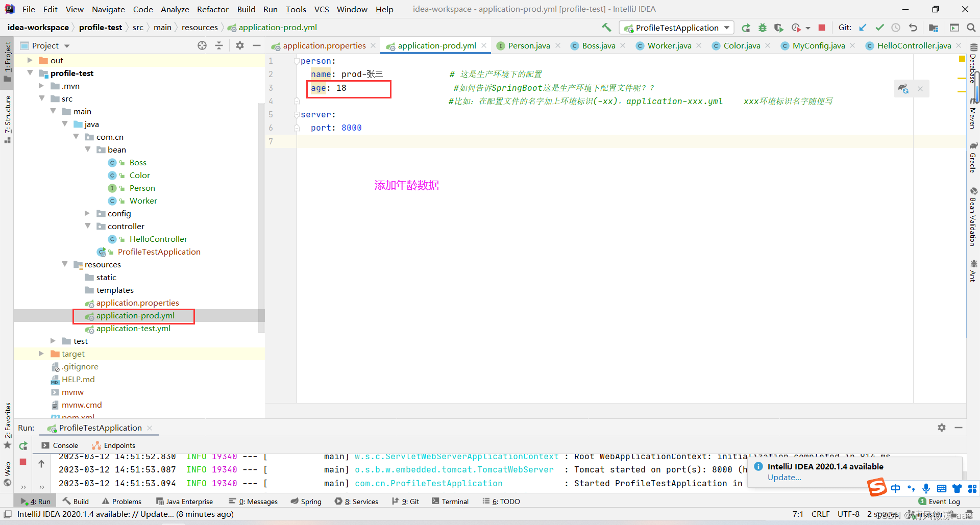This screenshot has height=525, width=980.
Task: Expand the target folder
Action: [x=41, y=354]
